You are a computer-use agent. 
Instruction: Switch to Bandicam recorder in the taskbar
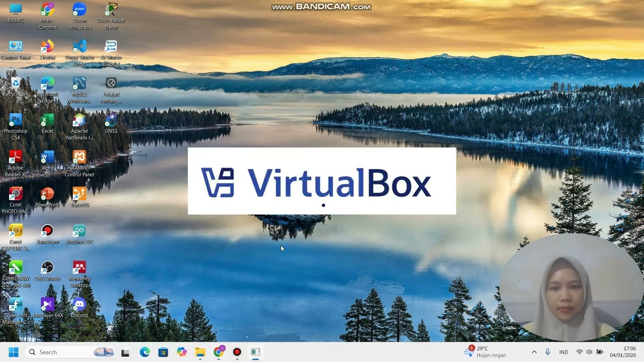[x=237, y=352]
